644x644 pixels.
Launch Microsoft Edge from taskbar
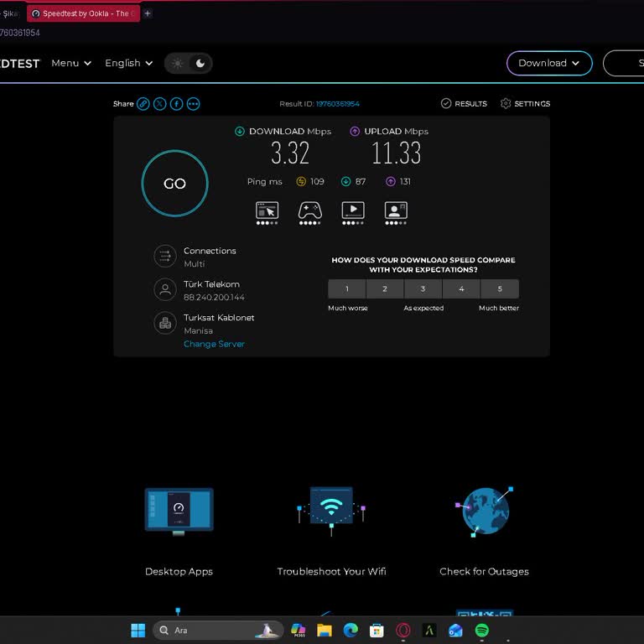tap(351, 631)
